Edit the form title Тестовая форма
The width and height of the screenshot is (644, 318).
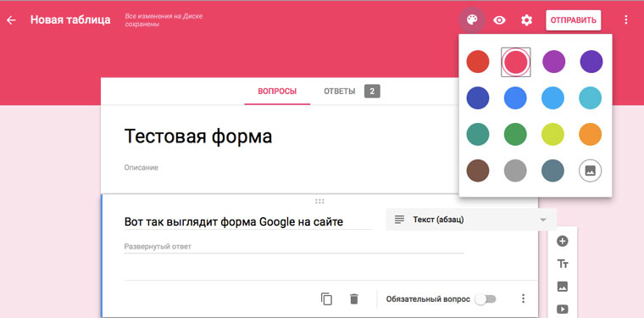(198, 137)
